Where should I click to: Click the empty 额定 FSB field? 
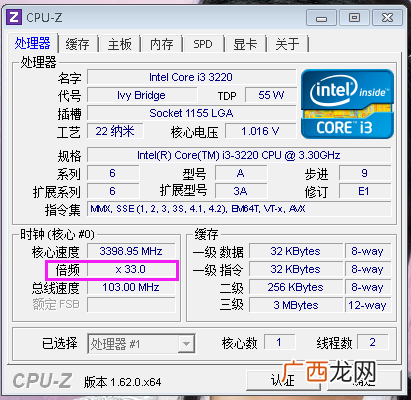[x=131, y=305]
